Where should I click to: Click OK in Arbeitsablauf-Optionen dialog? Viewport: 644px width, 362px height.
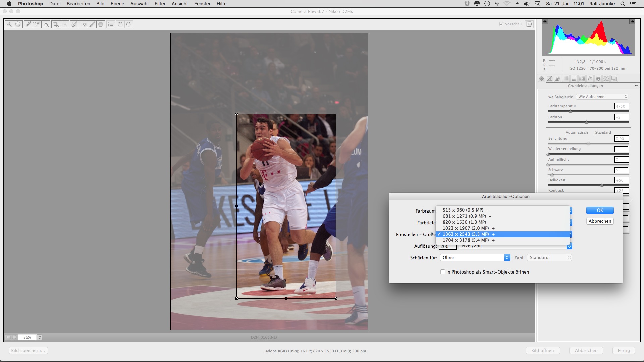pos(600,210)
